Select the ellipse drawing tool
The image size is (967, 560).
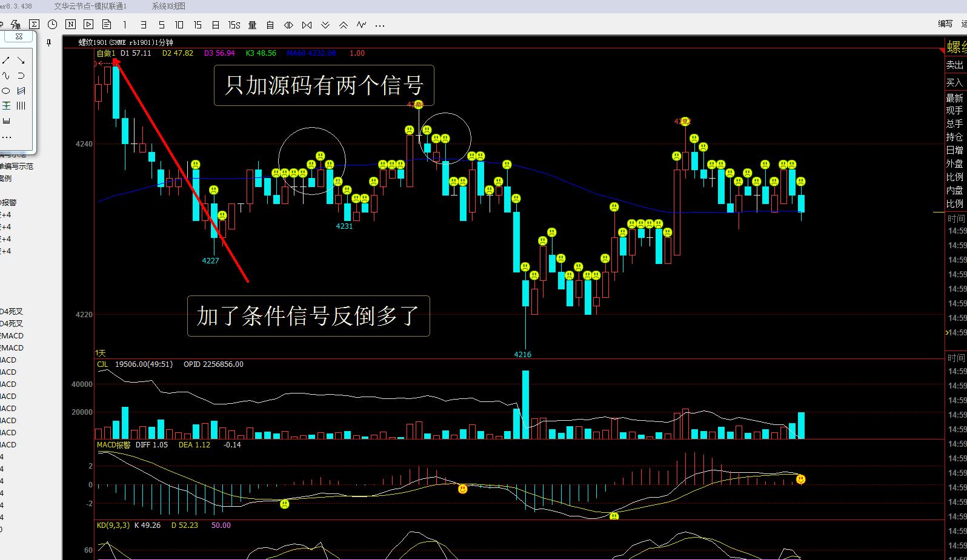6,91
